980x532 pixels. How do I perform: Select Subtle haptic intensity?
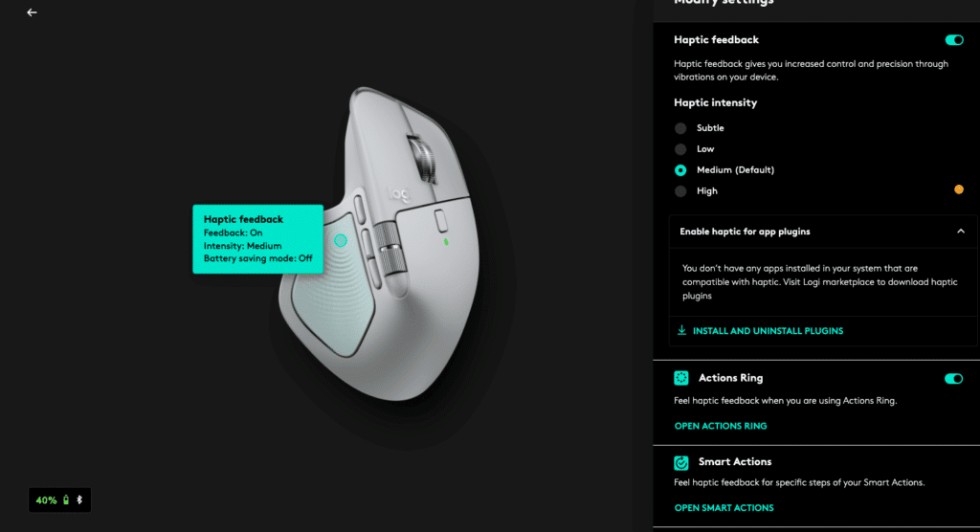[680, 128]
